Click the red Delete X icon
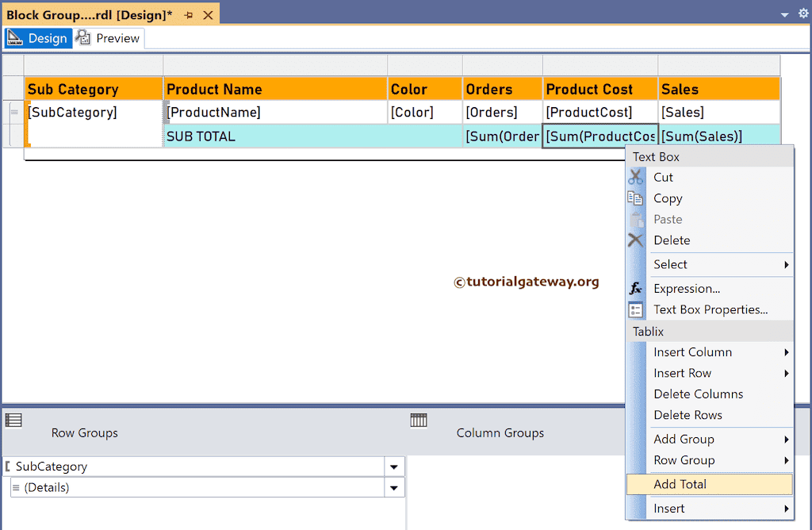Viewport: 812px width, 530px height. tap(635, 240)
